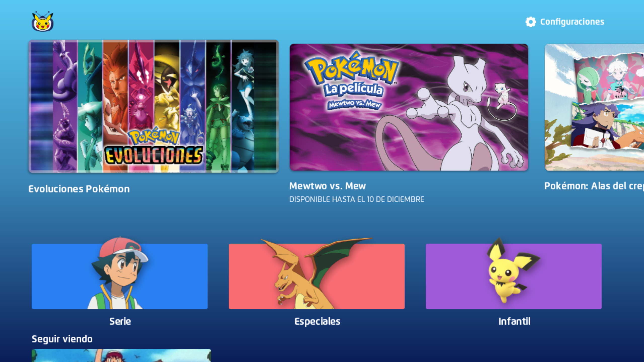The image size is (644, 362).
Task: Click the Mewtwo vs. Mew title
Action: click(327, 186)
